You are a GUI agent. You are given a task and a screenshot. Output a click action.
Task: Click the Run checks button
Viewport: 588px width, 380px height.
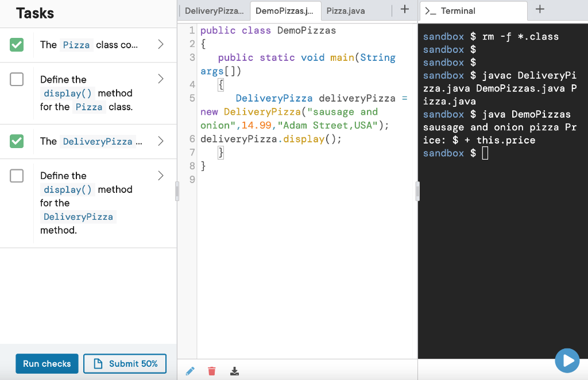tap(47, 363)
